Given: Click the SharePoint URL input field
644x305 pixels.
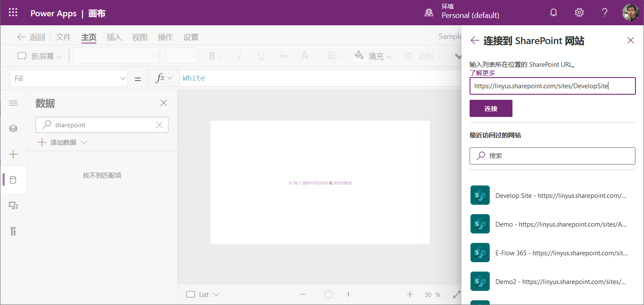Looking at the screenshot, I should click(x=552, y=86).
